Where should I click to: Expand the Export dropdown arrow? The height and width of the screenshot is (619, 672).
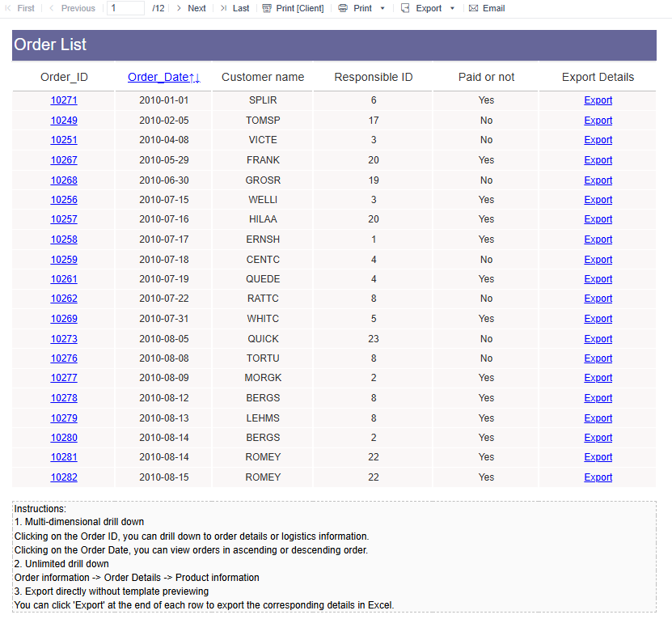(x=452, y=8)
